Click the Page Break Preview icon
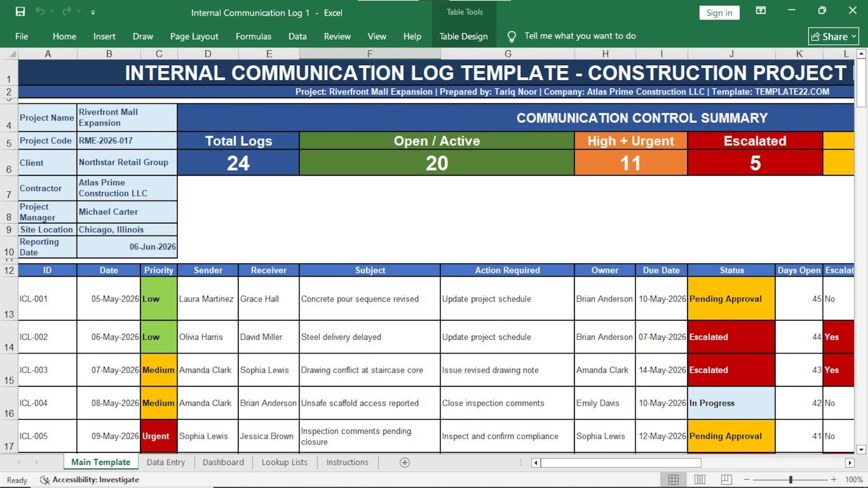868x488 pixels. tap(726, 479)
